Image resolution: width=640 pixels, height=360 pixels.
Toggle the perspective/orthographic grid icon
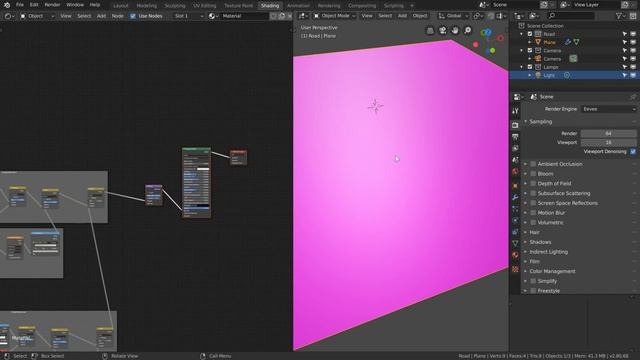tap(430, 31)
